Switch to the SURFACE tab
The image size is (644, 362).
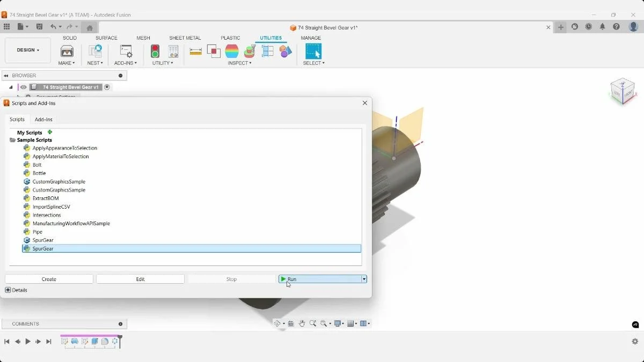tap(106, 38)
